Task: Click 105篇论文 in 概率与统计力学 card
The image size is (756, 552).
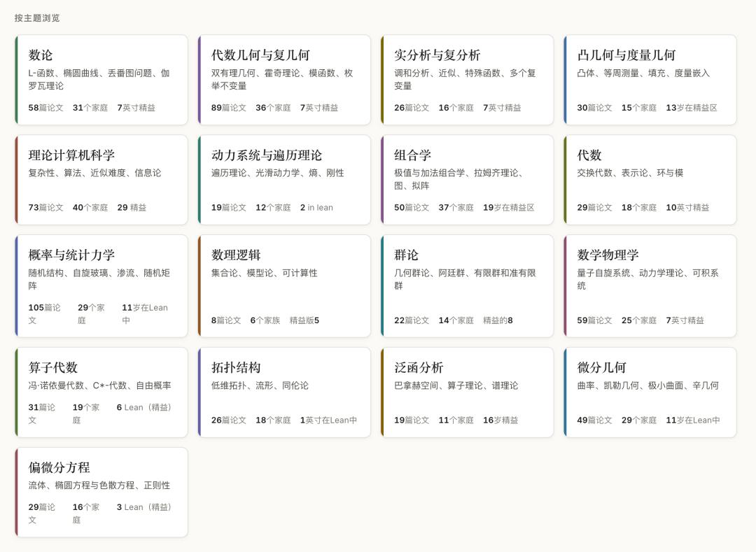Action: tap(44, 313)
